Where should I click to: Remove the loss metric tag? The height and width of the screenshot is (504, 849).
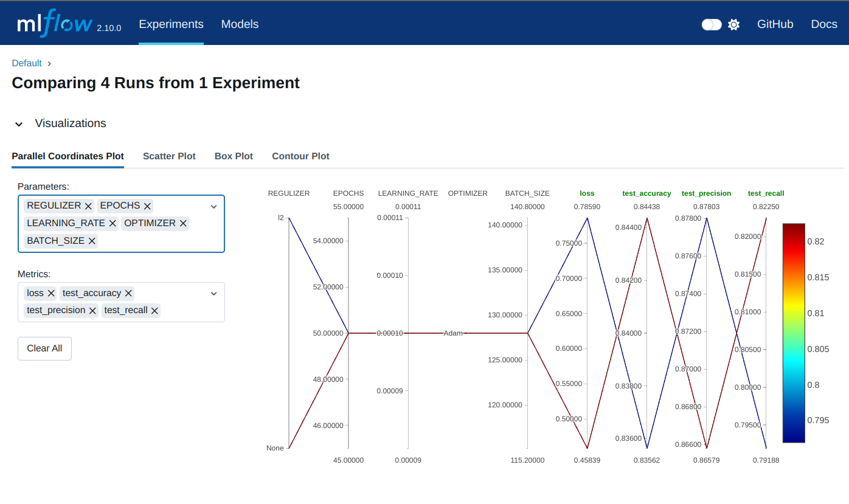(51, 294)
